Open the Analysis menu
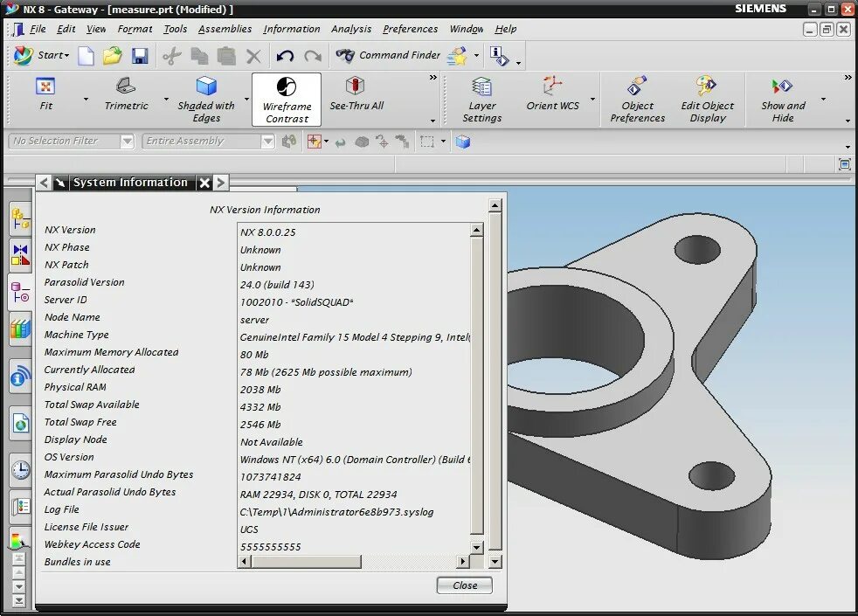Screen dimensions: 858x616 tap(351, 29)
